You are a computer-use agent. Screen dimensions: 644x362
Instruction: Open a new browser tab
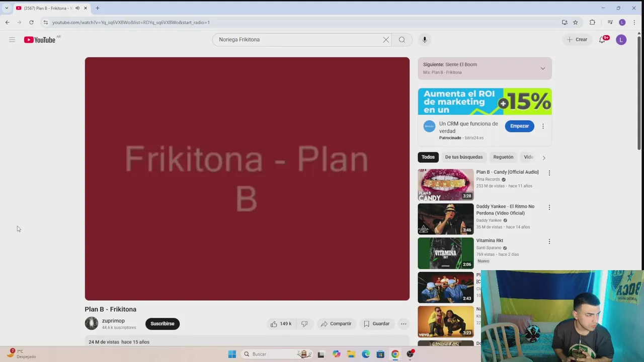point(98,8)
